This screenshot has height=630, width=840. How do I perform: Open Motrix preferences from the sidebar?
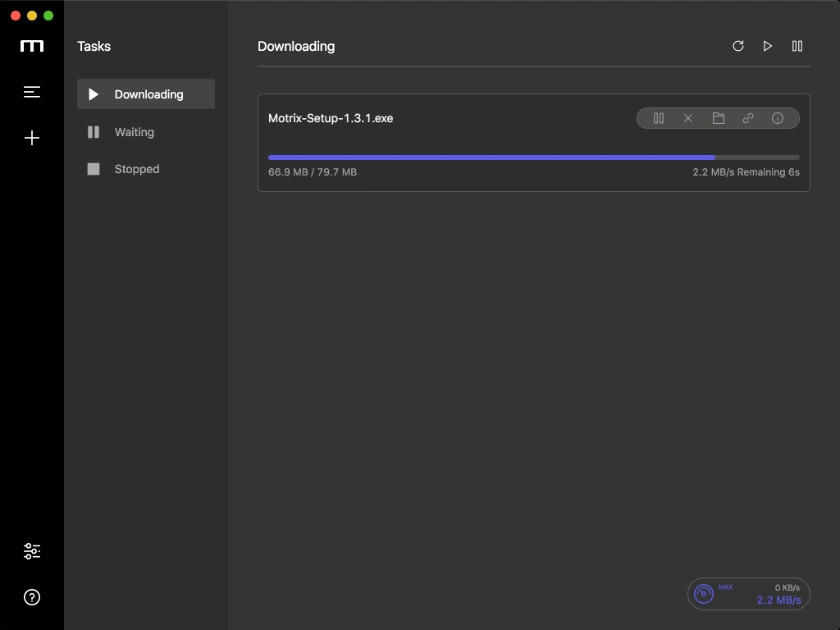click(x=31, y=551)
